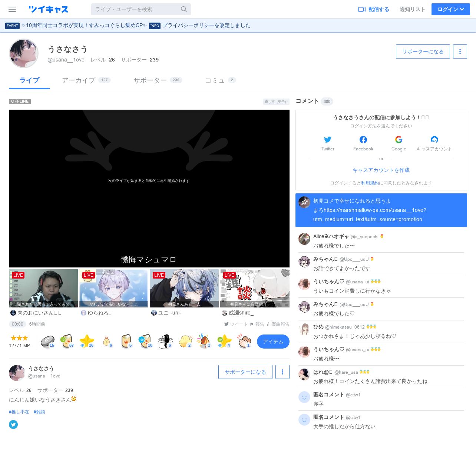Screen dimensions: 476x456
Task: Open the INFO privacy policy notice
Action: pyautogui.click(x=200, y=26)
